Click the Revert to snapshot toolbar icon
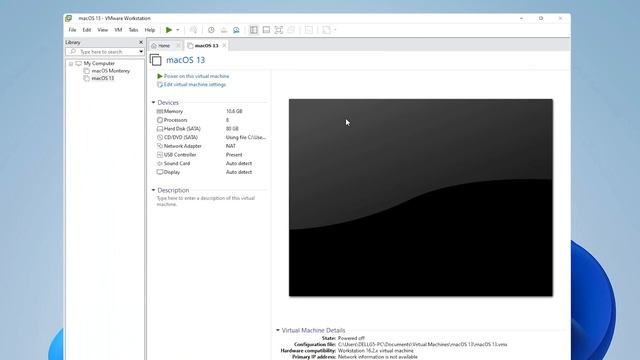 [x=224, y=30]
